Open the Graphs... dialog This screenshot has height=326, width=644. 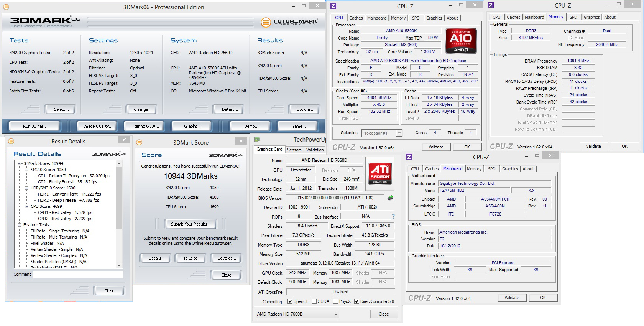[192, 126]
